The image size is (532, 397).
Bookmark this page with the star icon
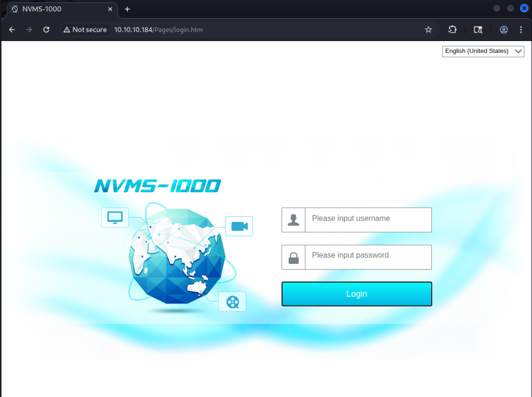click(429, 30)
